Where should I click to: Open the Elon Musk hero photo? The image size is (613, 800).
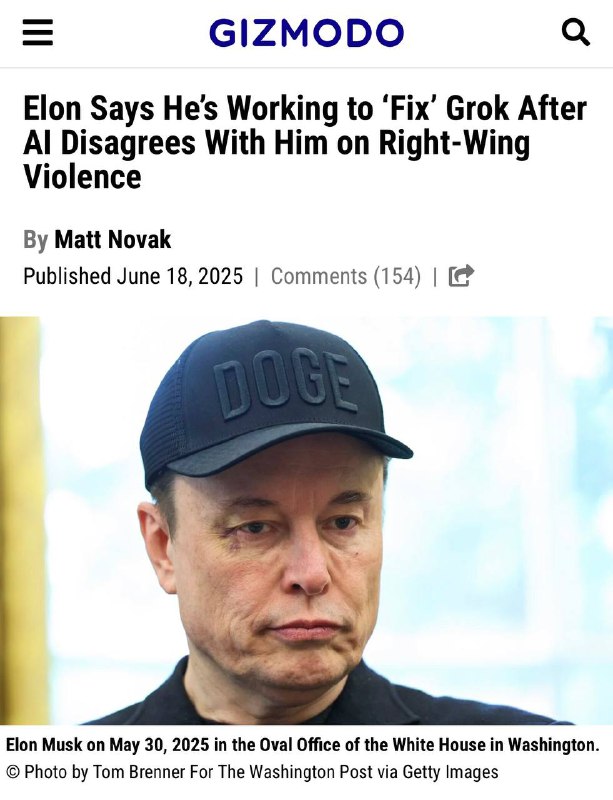click(x=306, y=520)
